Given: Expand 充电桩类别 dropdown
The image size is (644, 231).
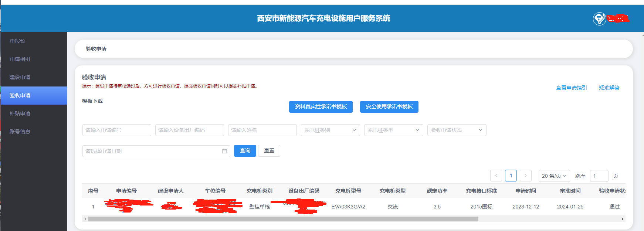Looking at the screenshot, I should (x=330, y=130).
